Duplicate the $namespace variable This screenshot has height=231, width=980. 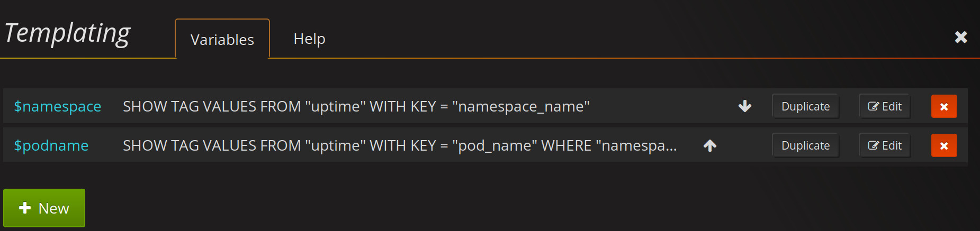pyautogui.click(x=805, y=106)
